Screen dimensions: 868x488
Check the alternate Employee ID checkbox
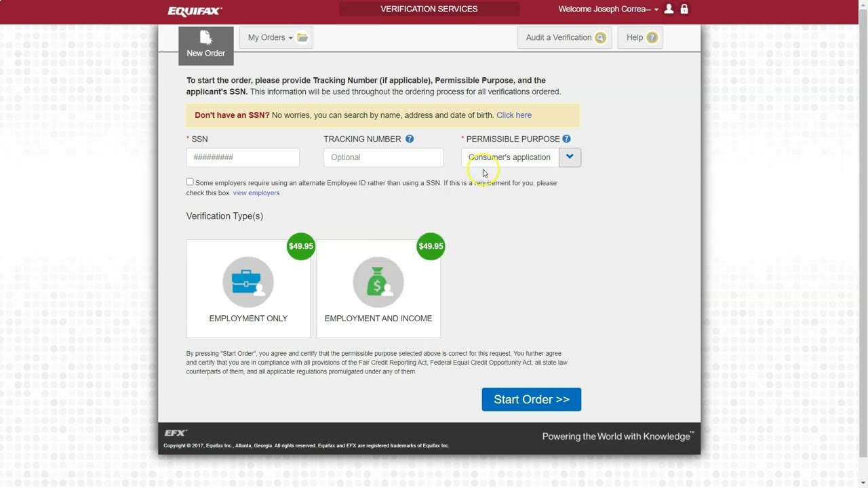coord(190,182)
